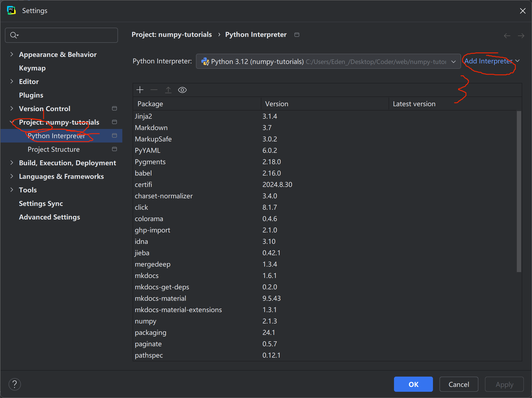Select the mkdocs package row
Viewport: 532px width, 398px height.
coord(325,276)
